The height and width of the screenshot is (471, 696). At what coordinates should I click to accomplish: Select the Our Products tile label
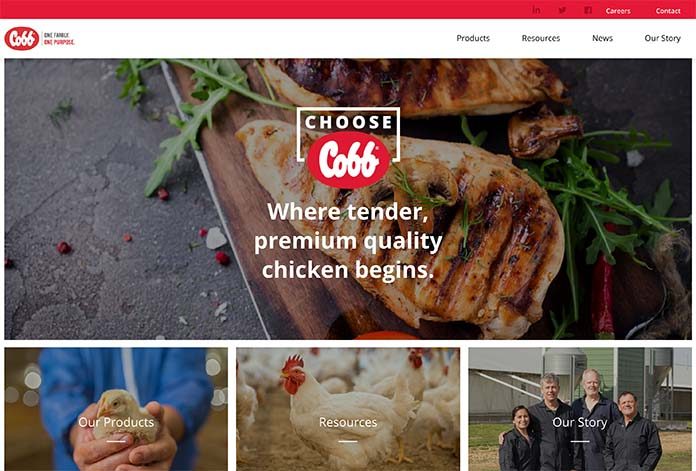116,422
